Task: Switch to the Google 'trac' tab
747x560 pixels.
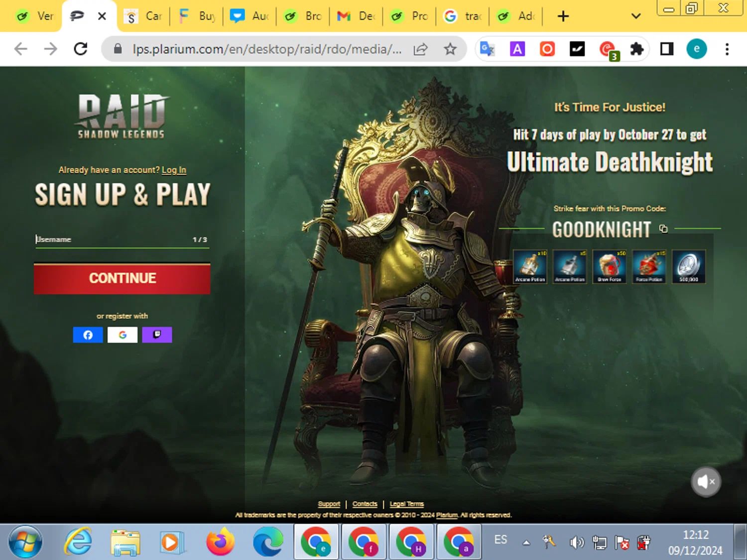Action: 463,16
